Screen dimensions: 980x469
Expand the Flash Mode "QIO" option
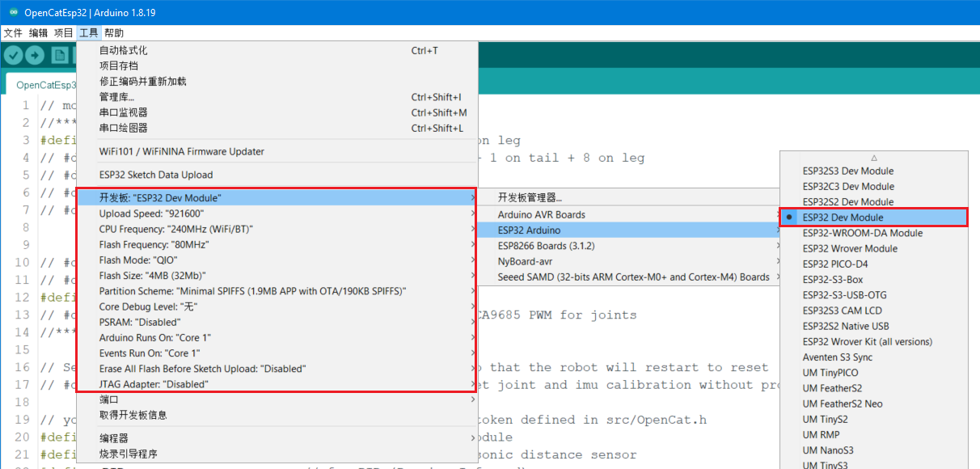tap(277, 260)
